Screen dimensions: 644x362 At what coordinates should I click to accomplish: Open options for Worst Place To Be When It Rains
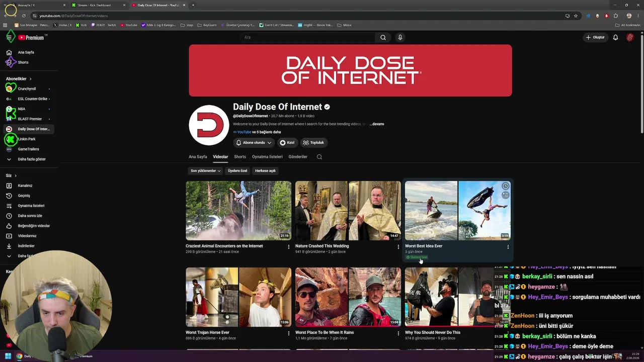click(398, 333)
